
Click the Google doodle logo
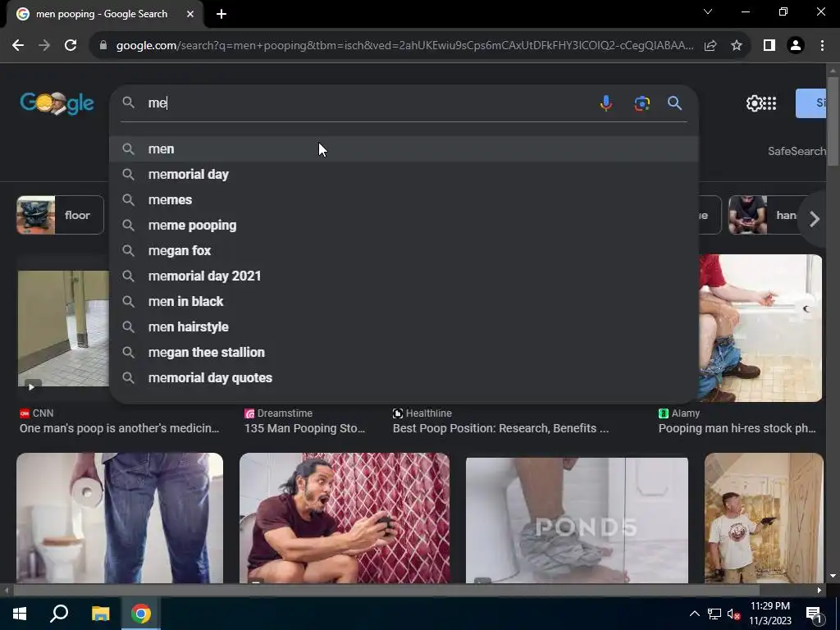57,103
